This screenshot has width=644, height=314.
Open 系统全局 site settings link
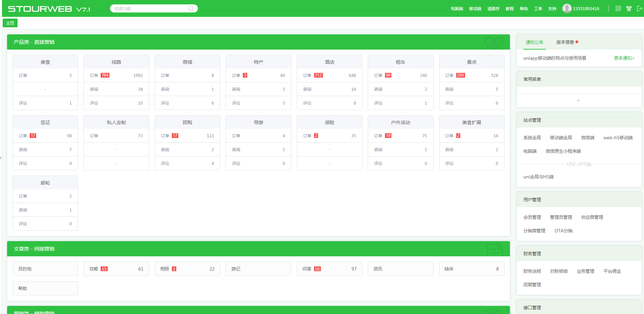coord(532,138)
